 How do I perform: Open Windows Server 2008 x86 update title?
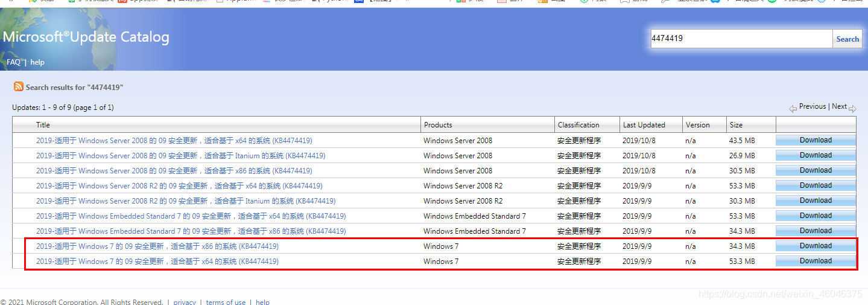coord(174,171)
